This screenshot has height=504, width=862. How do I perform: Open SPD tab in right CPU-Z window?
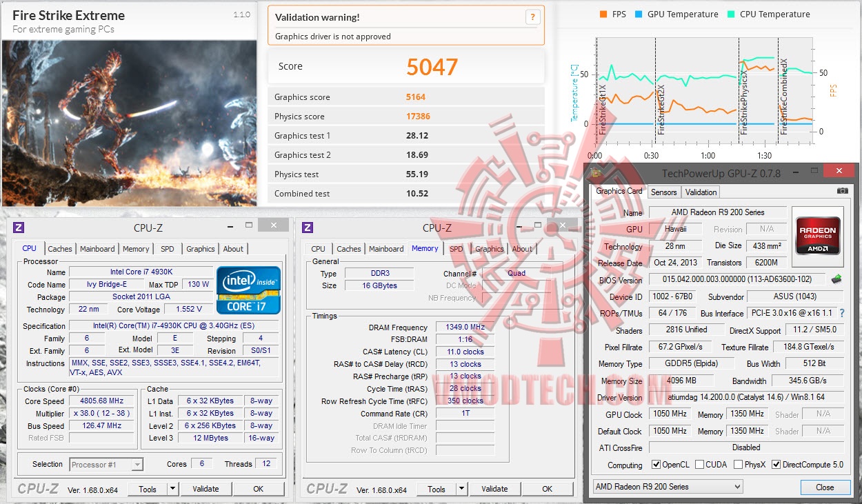pos(457,249)
